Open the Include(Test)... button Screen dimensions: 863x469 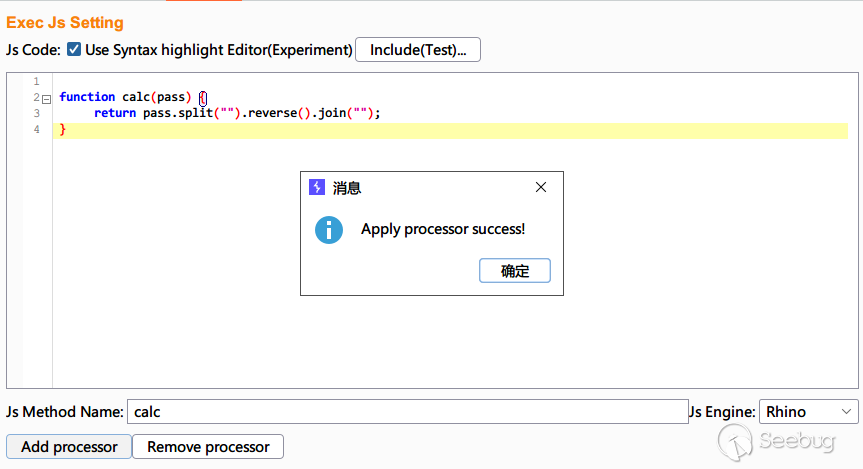click(x=418, y=50)
